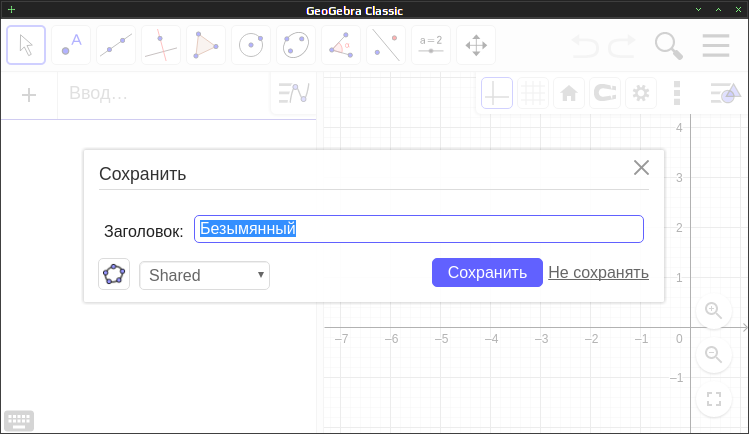Open the point capturing magnet option
Viewport: 749px width, 434px height.
(605, 93)
